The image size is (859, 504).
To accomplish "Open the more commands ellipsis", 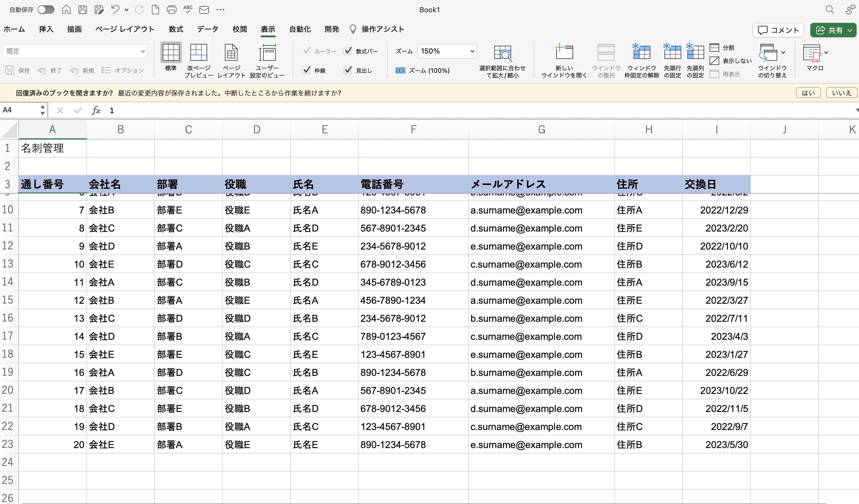I will [221, 10].
